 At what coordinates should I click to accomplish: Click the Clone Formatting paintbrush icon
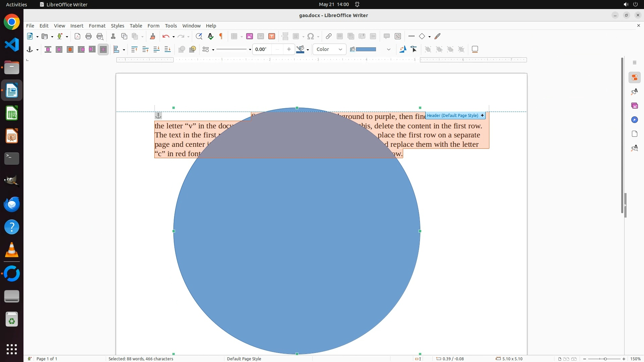153,36
